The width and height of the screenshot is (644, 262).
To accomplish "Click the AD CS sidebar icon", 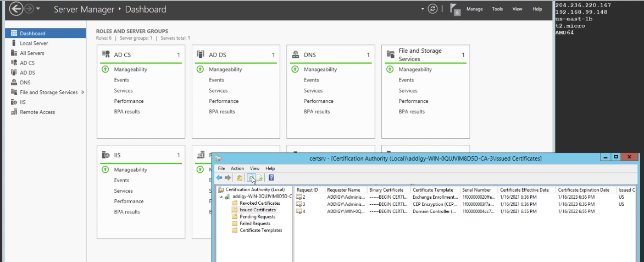I will (x=14, y=63).
